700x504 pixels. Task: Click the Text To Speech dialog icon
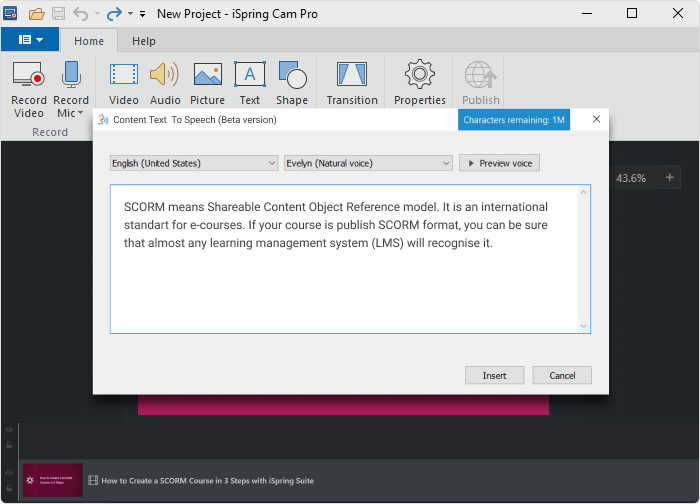[x=103, y=120]
